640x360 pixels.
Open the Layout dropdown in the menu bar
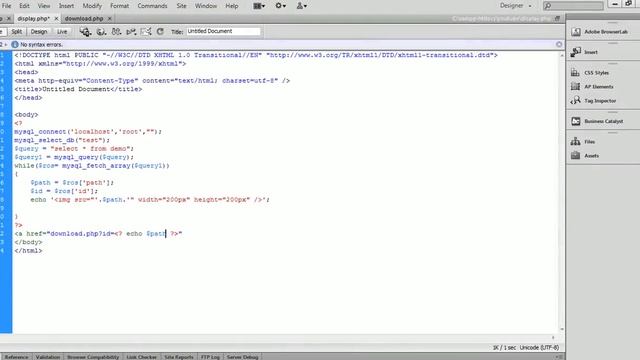(x=259, y=6)
